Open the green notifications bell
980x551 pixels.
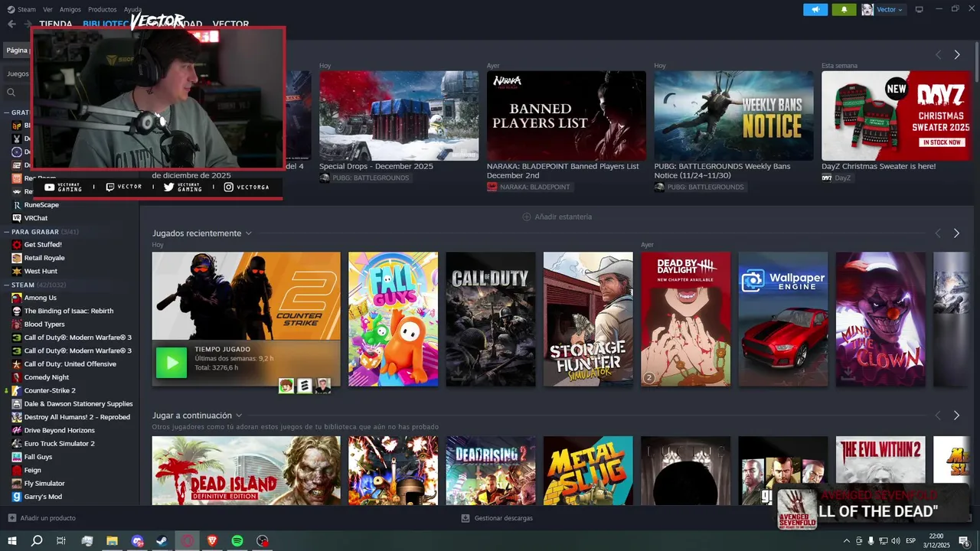tap(844, 9)
